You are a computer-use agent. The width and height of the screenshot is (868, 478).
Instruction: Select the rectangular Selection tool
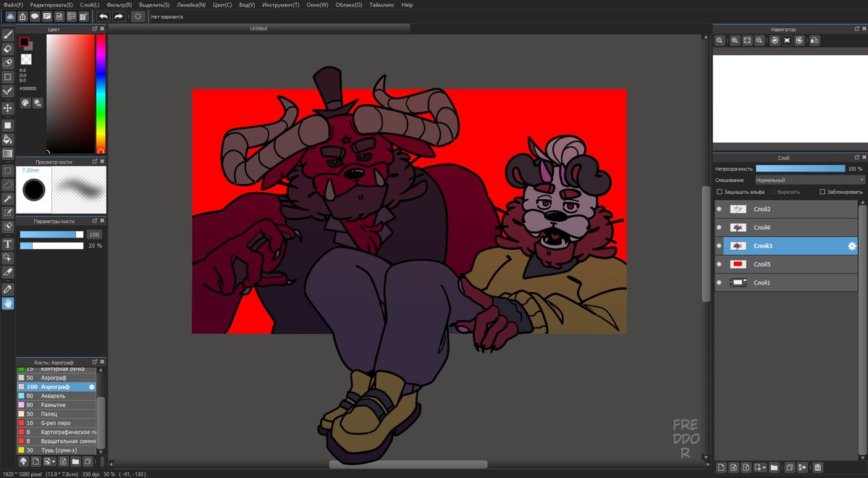pos(8,171)
